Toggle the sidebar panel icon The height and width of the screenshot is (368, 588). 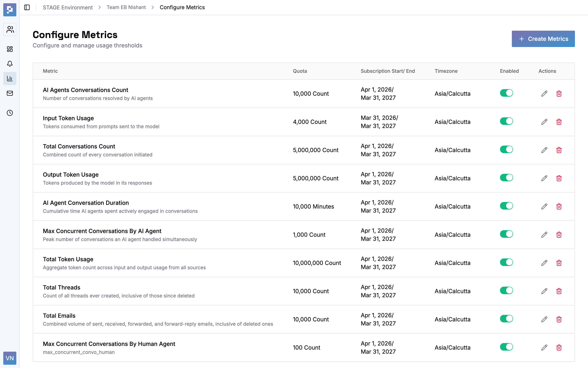click(x=27, y=7)
